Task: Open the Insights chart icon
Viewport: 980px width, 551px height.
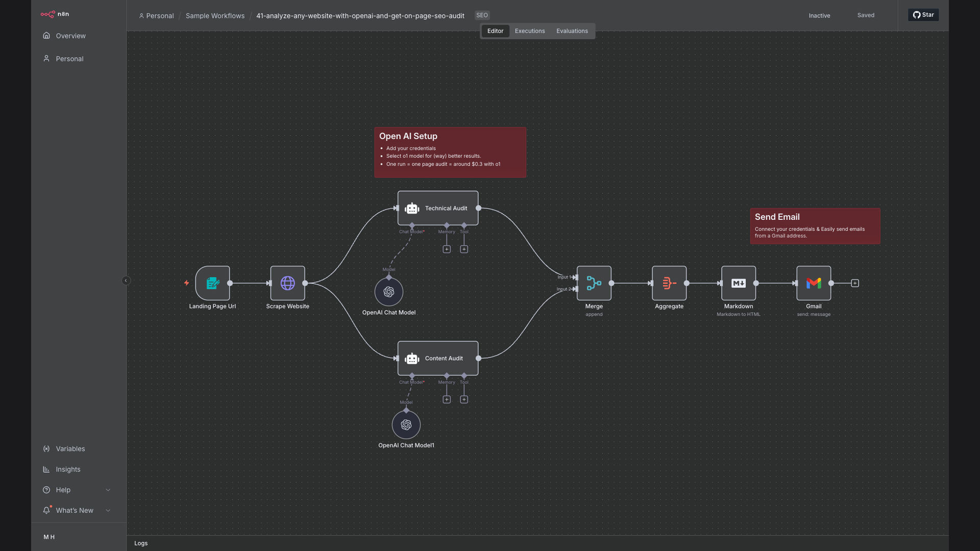Action: coord(46,469)
